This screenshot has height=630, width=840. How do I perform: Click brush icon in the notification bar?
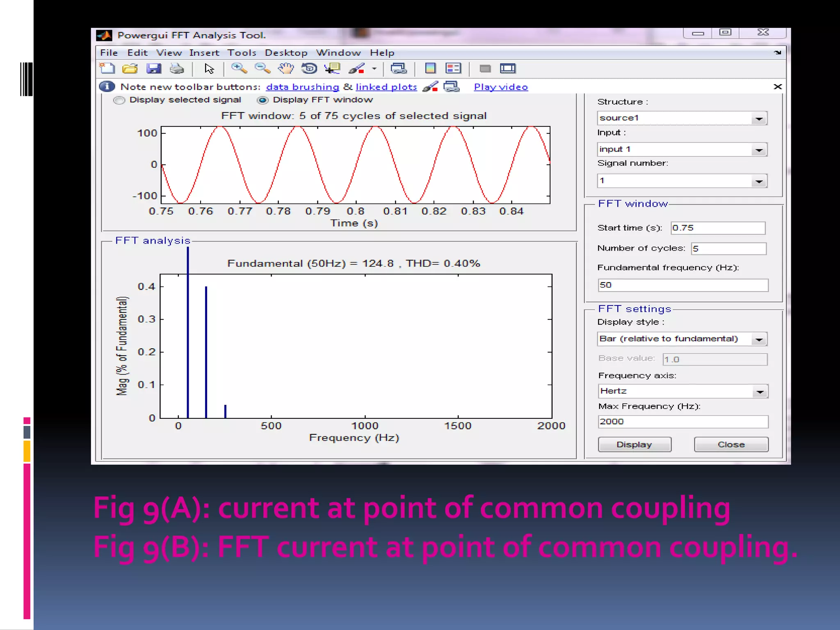click(430, 87)
